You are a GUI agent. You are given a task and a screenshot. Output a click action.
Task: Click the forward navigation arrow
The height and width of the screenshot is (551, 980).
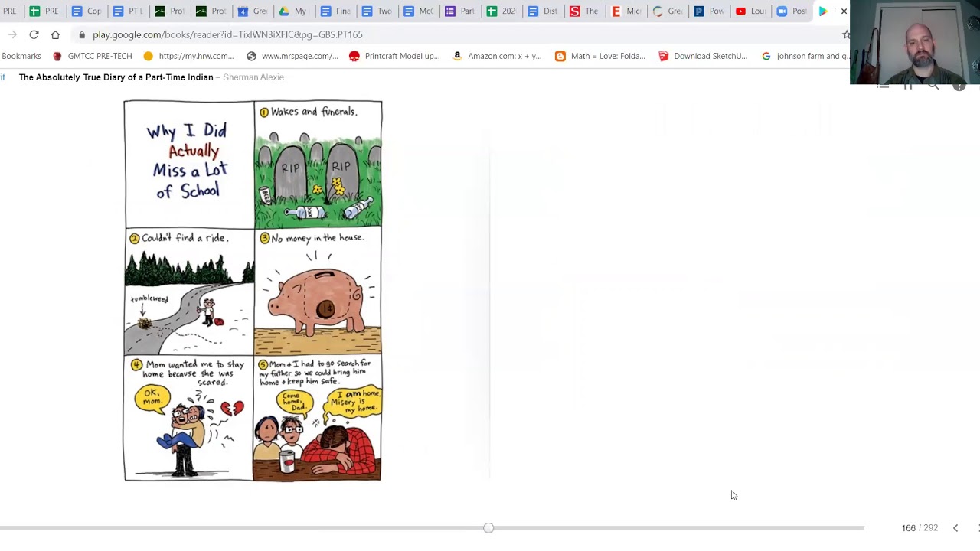(12, 34)
